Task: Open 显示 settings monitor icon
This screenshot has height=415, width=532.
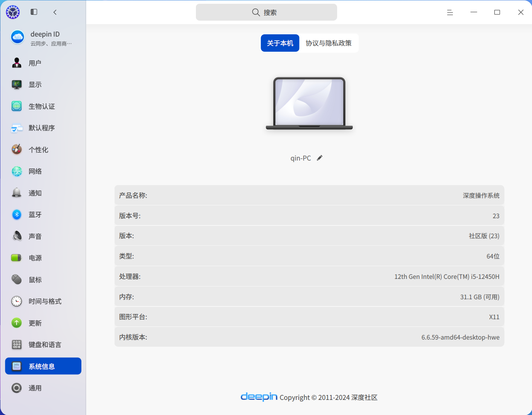Action: [x=17, y=84]
